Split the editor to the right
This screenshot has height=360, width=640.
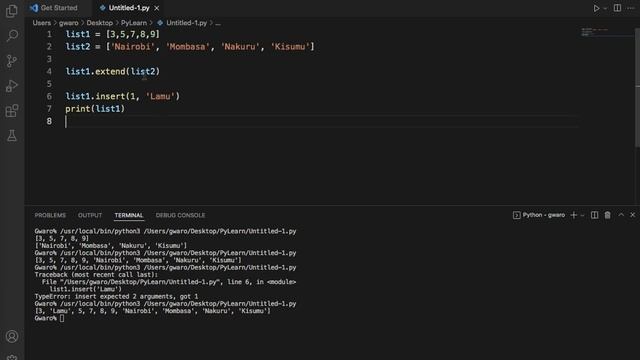coord(617,8)
